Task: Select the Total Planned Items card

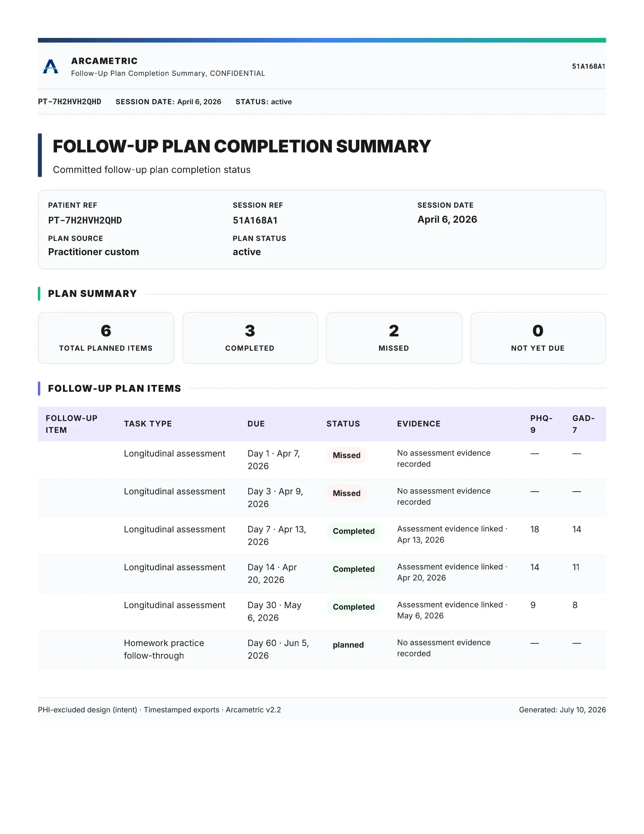Action: pyautogui.click(x=106, y=338)
